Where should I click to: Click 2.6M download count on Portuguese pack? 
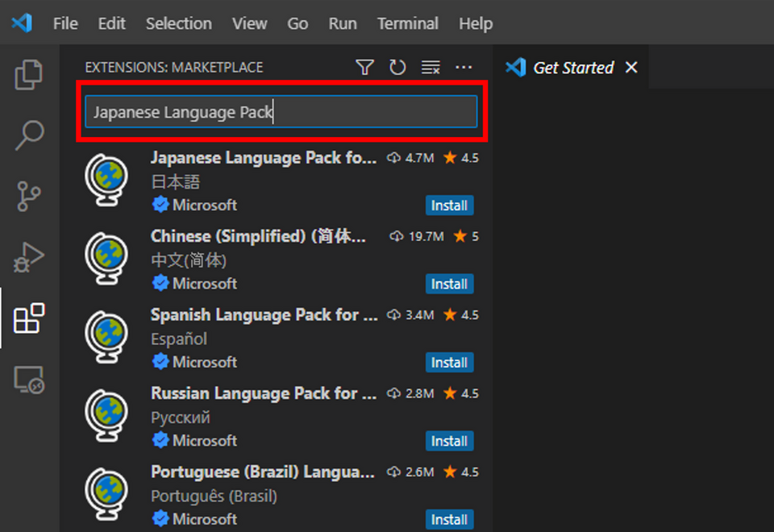[410, 472]
